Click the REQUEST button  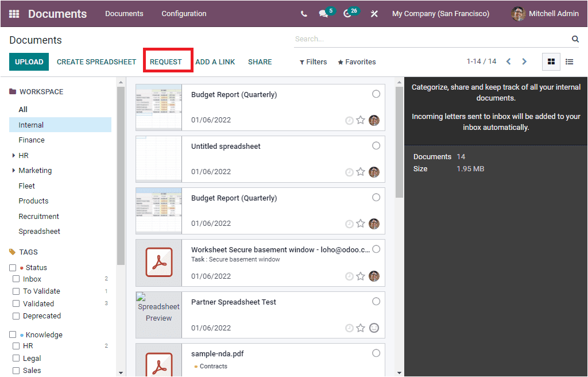pyautogui.click(x=166, y=62)
